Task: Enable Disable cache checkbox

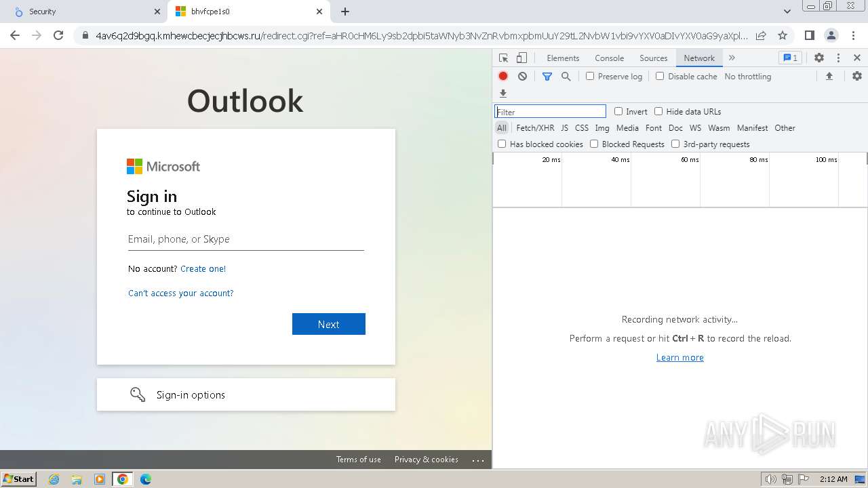Action: 660,76
